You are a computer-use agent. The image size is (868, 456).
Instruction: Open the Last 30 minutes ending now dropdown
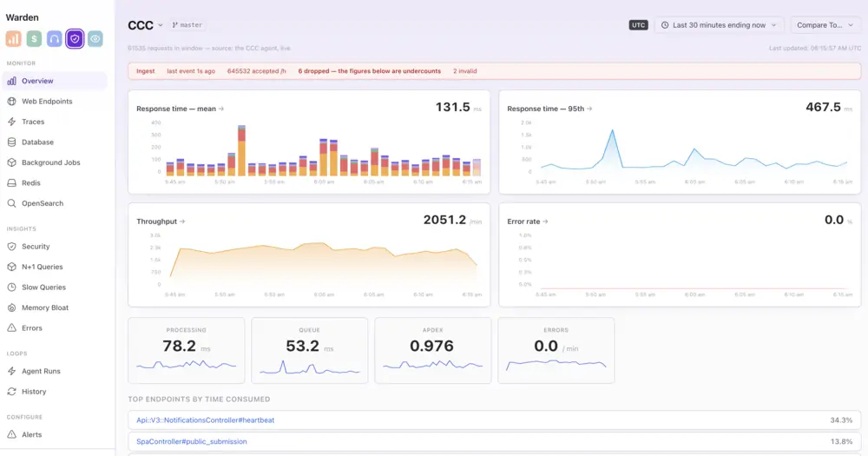point(719,25)
